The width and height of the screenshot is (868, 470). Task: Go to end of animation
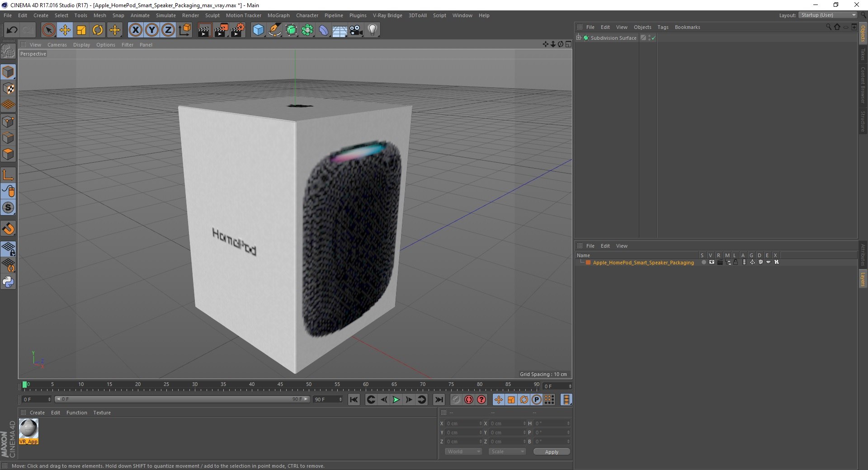click(x=439, y=399)
